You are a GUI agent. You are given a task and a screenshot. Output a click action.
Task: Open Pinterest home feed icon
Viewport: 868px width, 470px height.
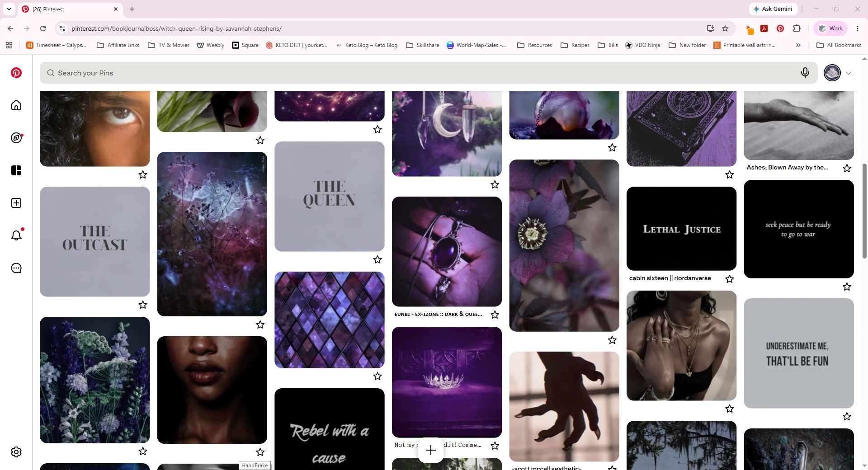pyautogui.click(x=16, y=105)
